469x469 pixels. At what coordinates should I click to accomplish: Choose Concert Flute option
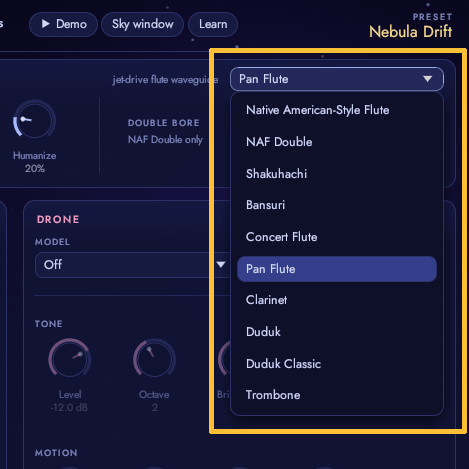click(x=337, y=237)
